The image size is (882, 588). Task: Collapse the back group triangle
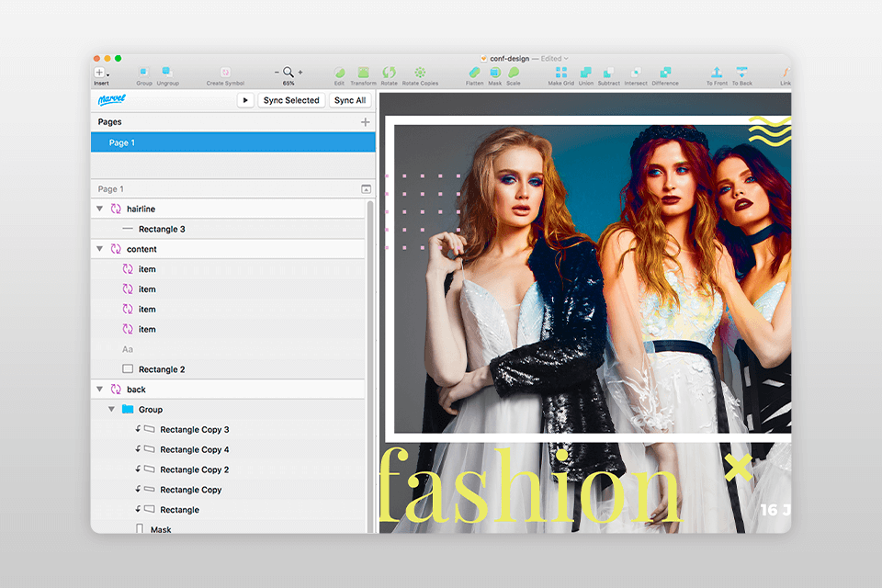point(99,389)
